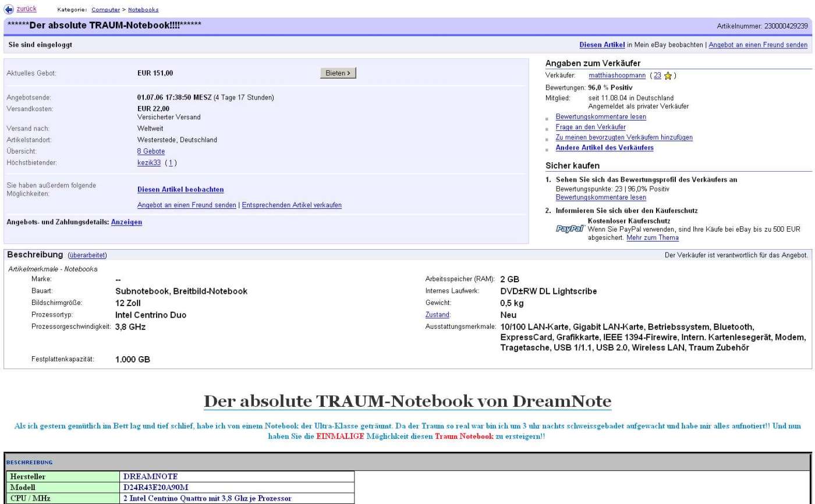Click the '2 GB' RAM value
The width and height of the screenshot is (815, 504).
click(x=510, y=279)
